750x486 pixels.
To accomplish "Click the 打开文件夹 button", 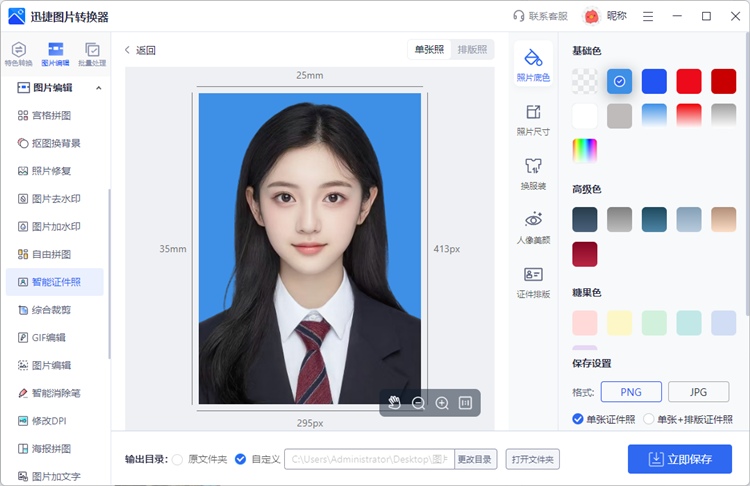I will pos(532,459).
